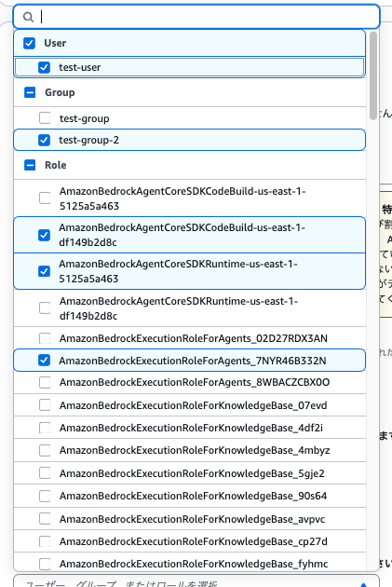Viewport: 392px width, 587px height.
Task: Click the Group header label
Action: coord(60,92)
